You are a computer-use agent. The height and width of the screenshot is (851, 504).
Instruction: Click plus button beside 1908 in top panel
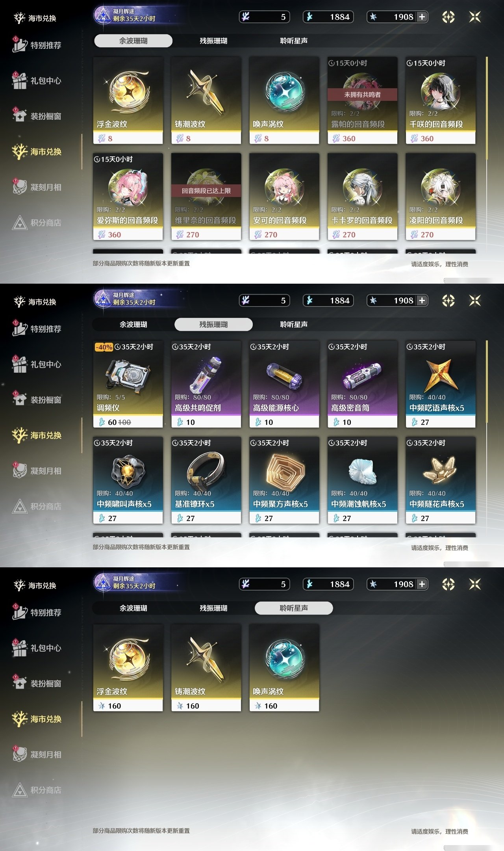click(x=422, y=17)
